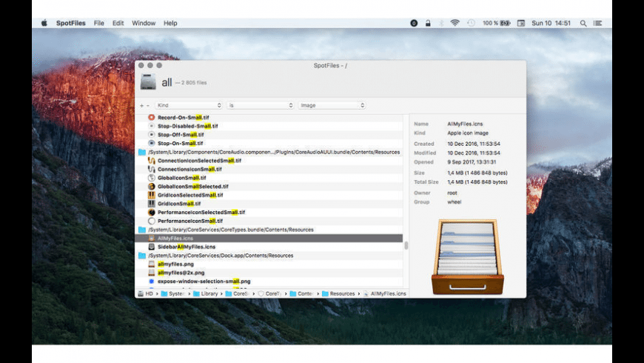Viewport: 644px width, 363px height.
Task: Open the 'is' operator dropdown
Action: coord(261,105)
